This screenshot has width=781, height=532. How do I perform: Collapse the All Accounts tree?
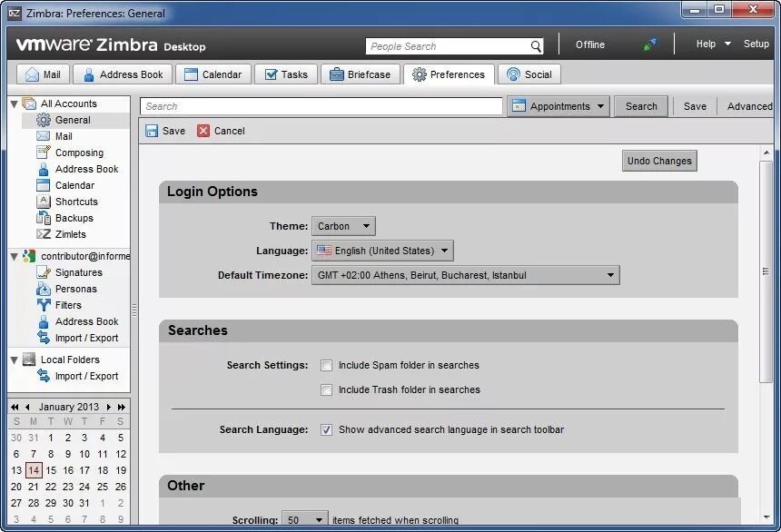(15, 103)
